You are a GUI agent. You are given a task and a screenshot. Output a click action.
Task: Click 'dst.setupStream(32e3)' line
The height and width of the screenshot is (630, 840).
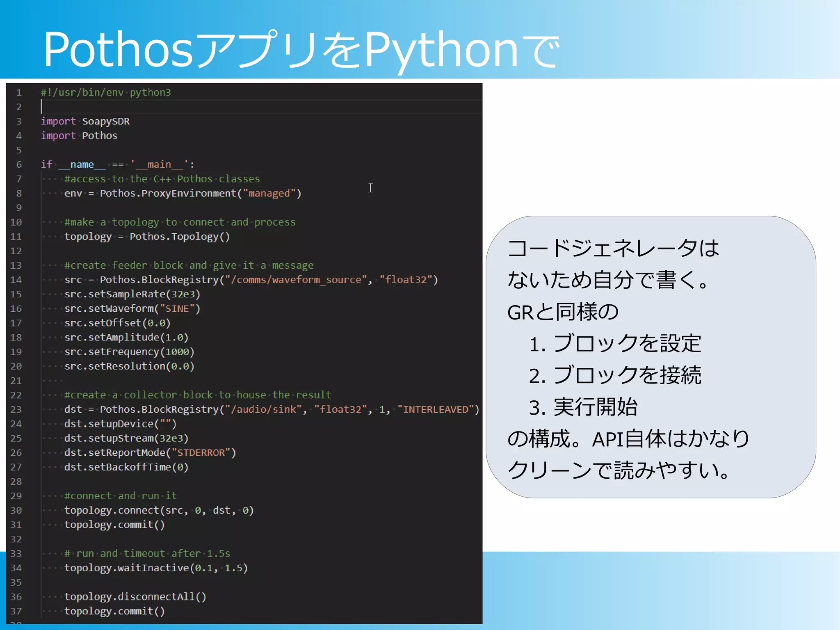click(x=126, y=438)
